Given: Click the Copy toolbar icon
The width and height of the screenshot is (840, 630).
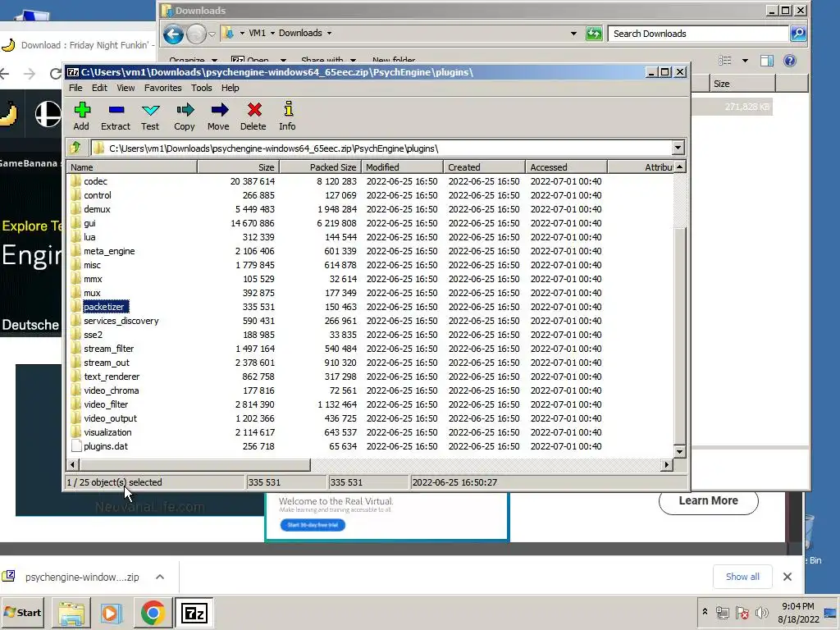Looking at the screenshot, I should [x=185, y=116].
